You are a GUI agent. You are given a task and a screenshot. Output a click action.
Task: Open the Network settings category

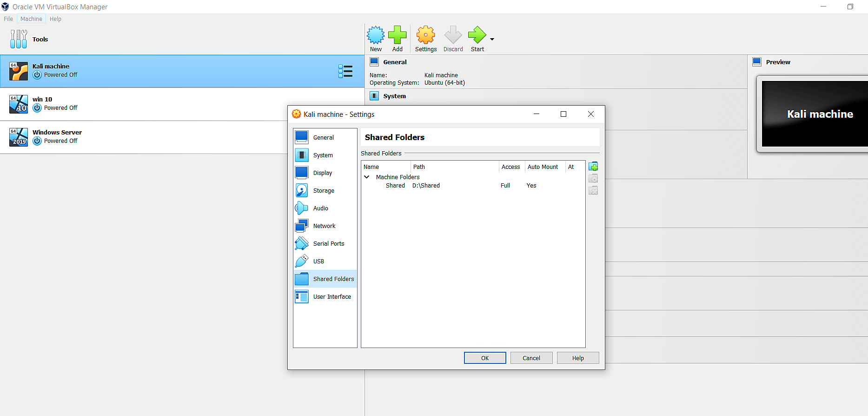pos(325,226)
